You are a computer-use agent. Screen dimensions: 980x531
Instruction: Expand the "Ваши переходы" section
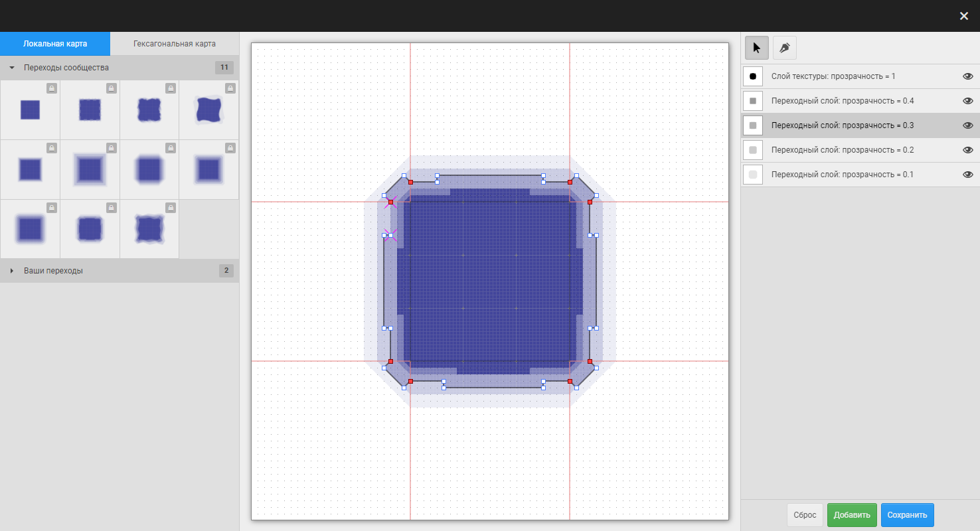click(x=12, y=271)
